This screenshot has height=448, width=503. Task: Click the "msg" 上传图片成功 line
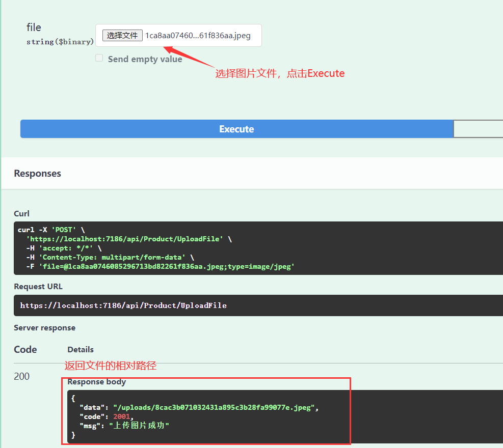point(124,426)
